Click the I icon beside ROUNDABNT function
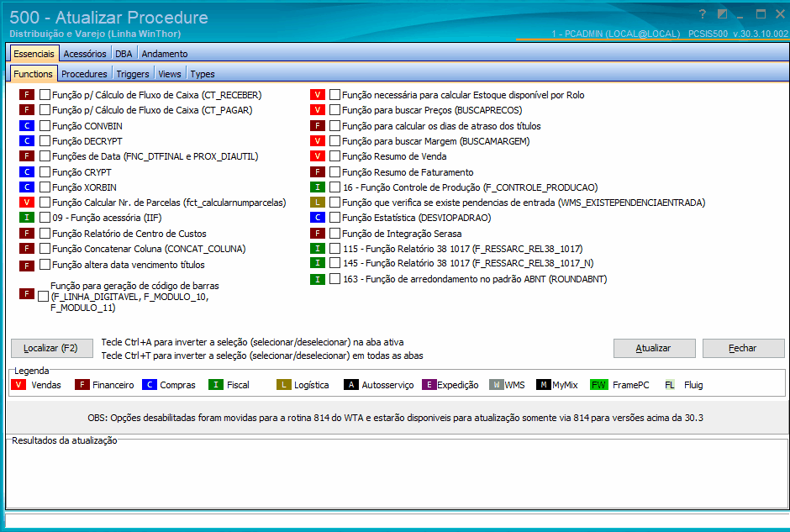Screen dimensions: 790x532 click(x=318, y=279)
